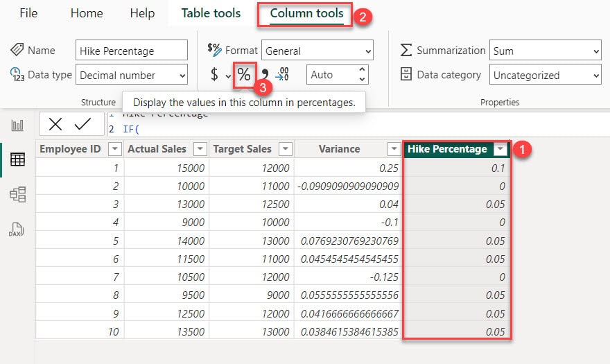
Task: Select Actual Sales cell 15000
Action: tap(166, 168)
